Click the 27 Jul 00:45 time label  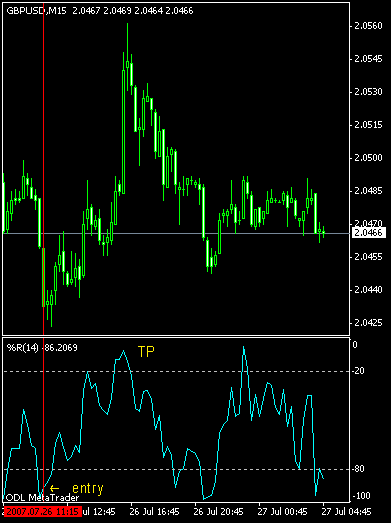283,511
